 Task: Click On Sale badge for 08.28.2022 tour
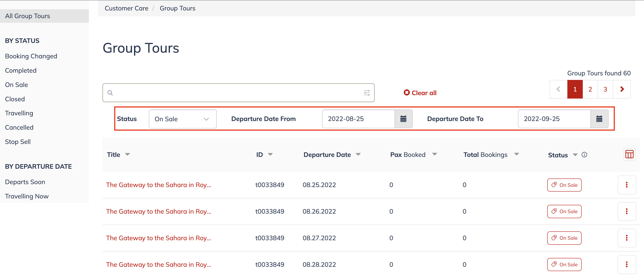(x=564, y=265)
